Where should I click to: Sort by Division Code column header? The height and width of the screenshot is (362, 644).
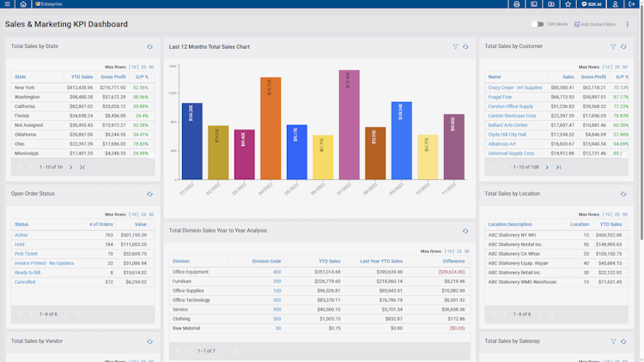pyautogui.click(x=266, y=261)
